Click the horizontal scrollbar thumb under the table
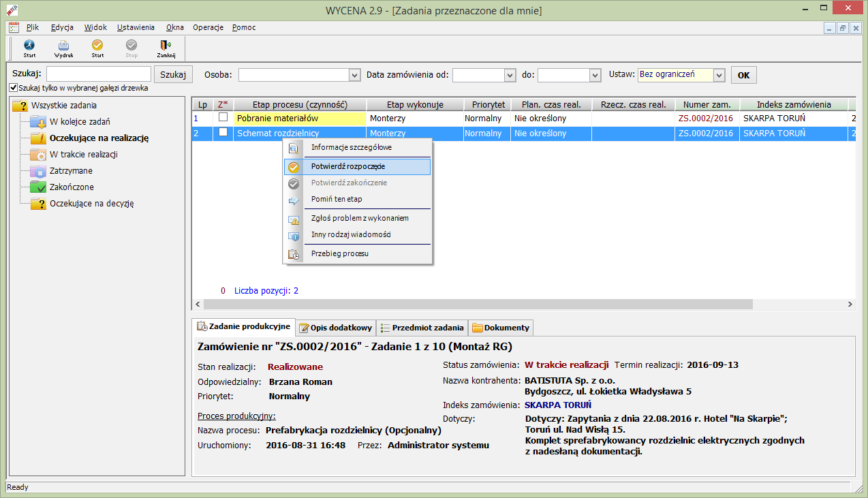The width and height of the screenshot is (868, 498). 477,305
